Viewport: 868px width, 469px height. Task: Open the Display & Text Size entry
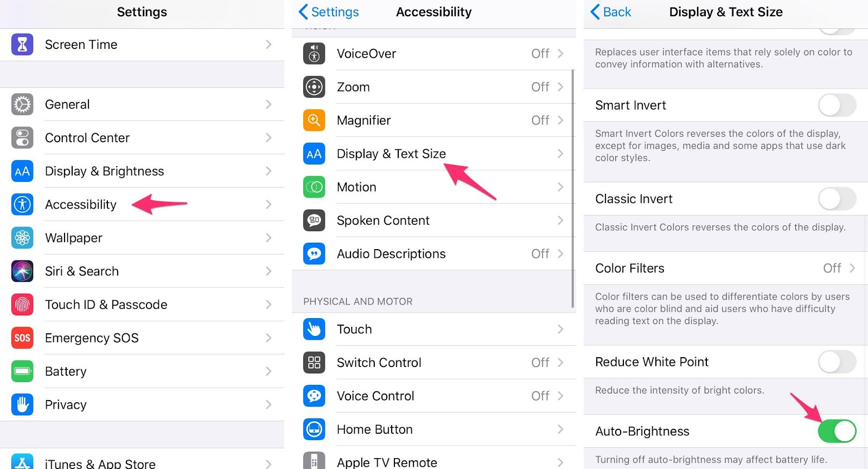[x=434, y=154]
